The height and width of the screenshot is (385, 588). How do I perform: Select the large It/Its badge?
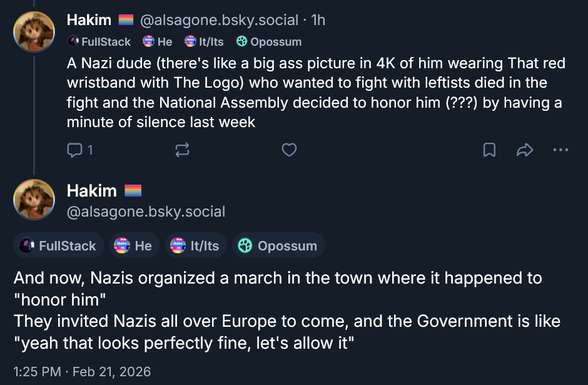pos(196,245)
